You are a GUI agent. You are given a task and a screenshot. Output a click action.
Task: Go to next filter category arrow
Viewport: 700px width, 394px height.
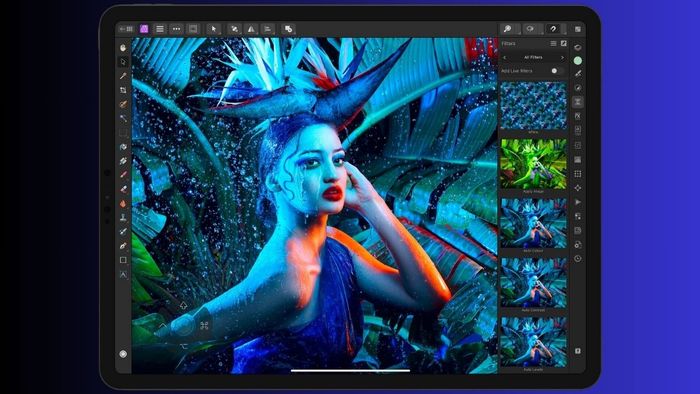coord(562,58)
